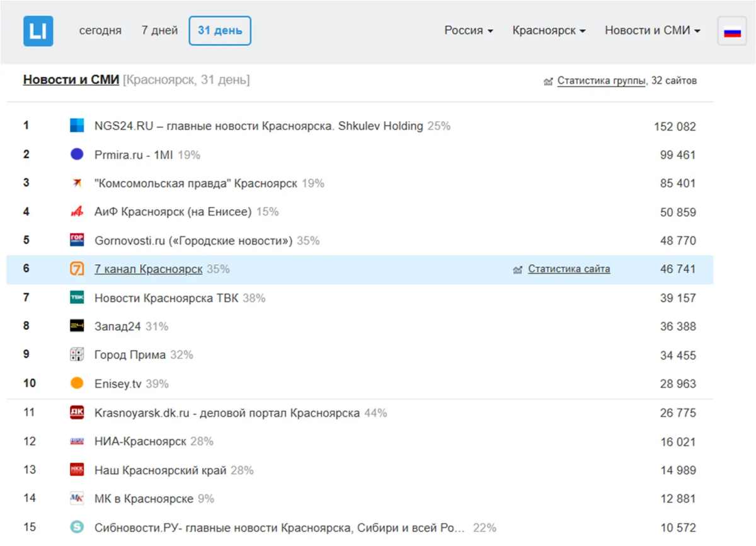Click the АиФ Красноярск red favicon
756x546 pixels.
point(77,212)
